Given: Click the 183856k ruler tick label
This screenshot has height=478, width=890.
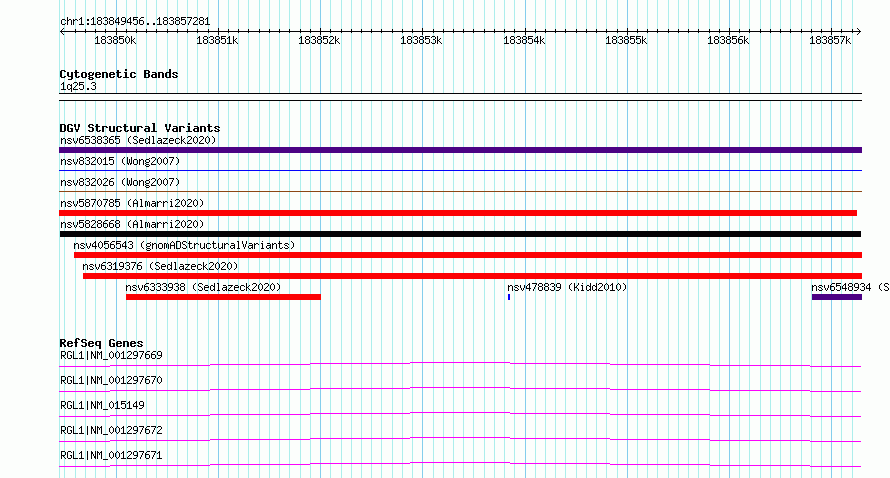Looking at the screenshot, I should [x=728, y=41].
